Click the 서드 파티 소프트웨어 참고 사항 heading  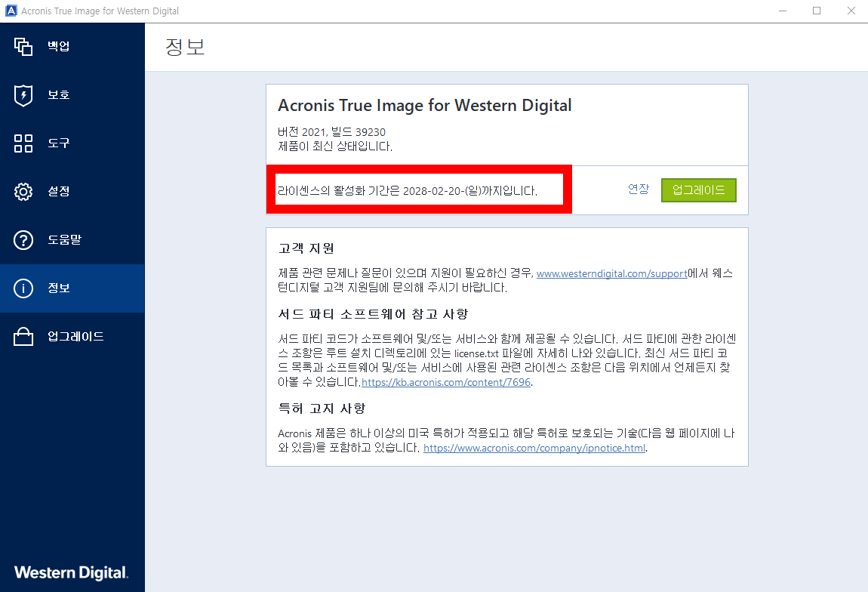pos(373,315)
